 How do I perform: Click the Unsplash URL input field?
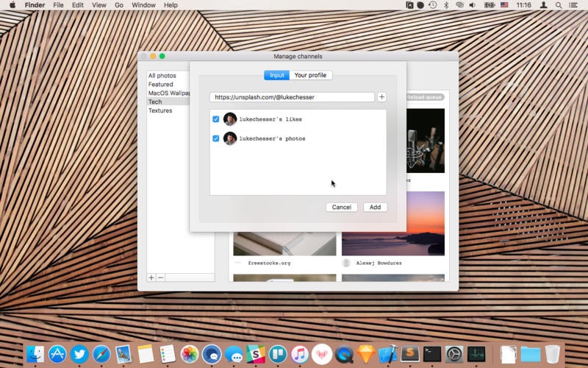tap(292, 97)
